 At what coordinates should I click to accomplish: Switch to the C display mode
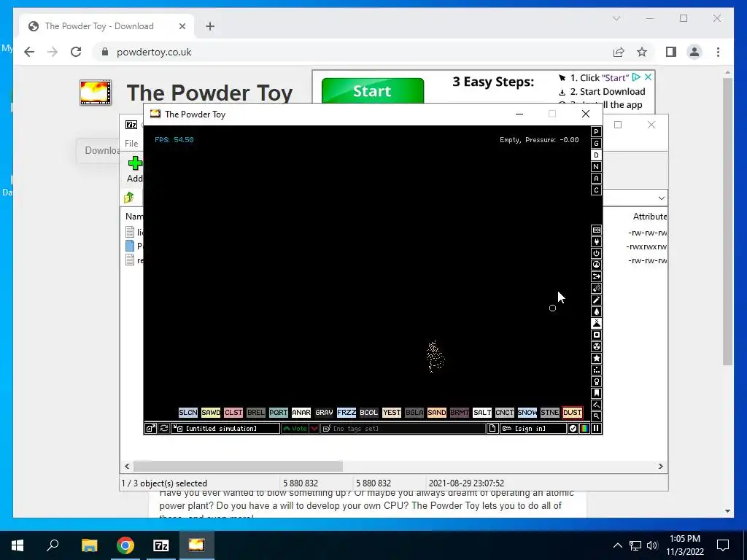[x=596, y=190]
